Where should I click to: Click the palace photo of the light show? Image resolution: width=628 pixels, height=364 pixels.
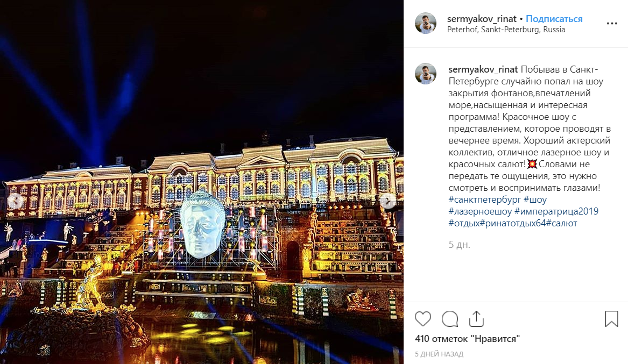click(x=202, y=182)
